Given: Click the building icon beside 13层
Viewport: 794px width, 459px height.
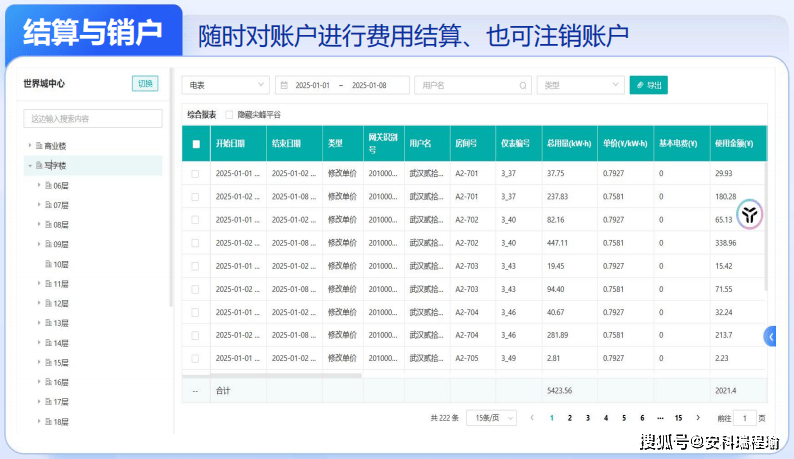Looking at the screenshot, I should pos(49,323).
